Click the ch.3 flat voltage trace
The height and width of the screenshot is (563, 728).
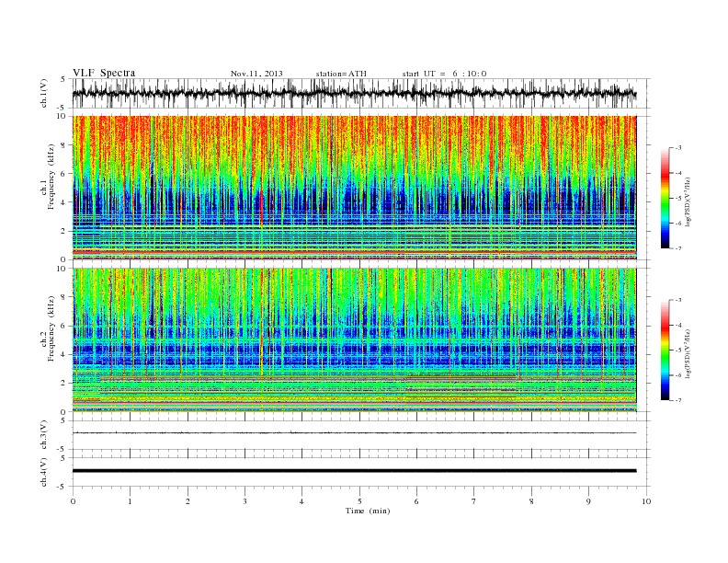[354, 433]
